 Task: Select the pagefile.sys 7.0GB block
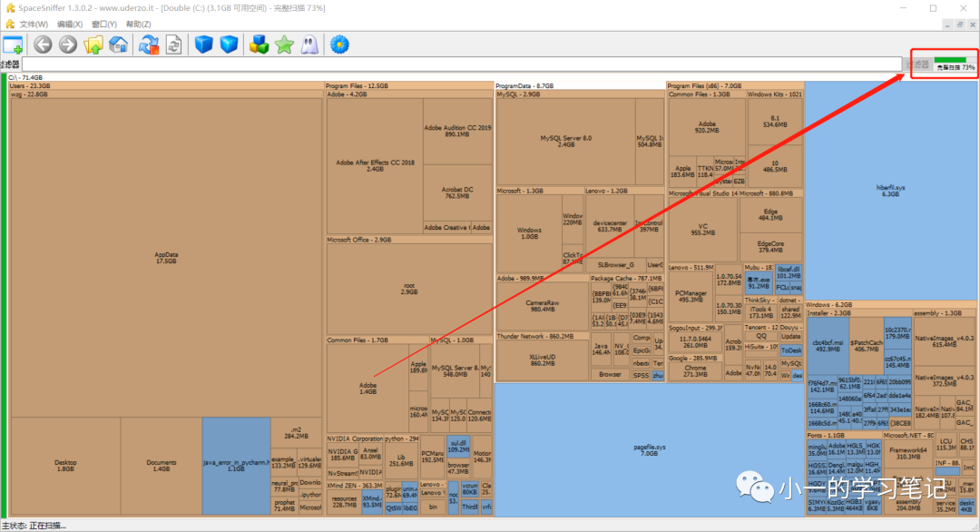coord(650,450)
